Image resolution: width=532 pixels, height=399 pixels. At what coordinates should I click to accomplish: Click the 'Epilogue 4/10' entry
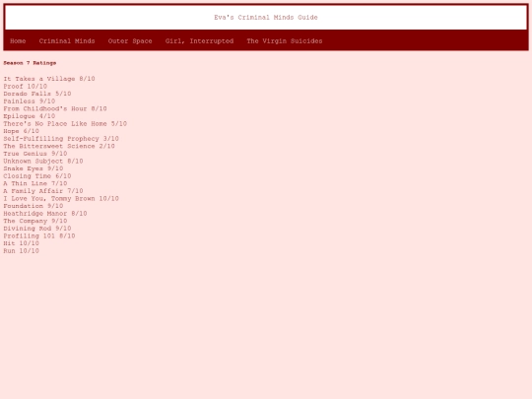30,116
